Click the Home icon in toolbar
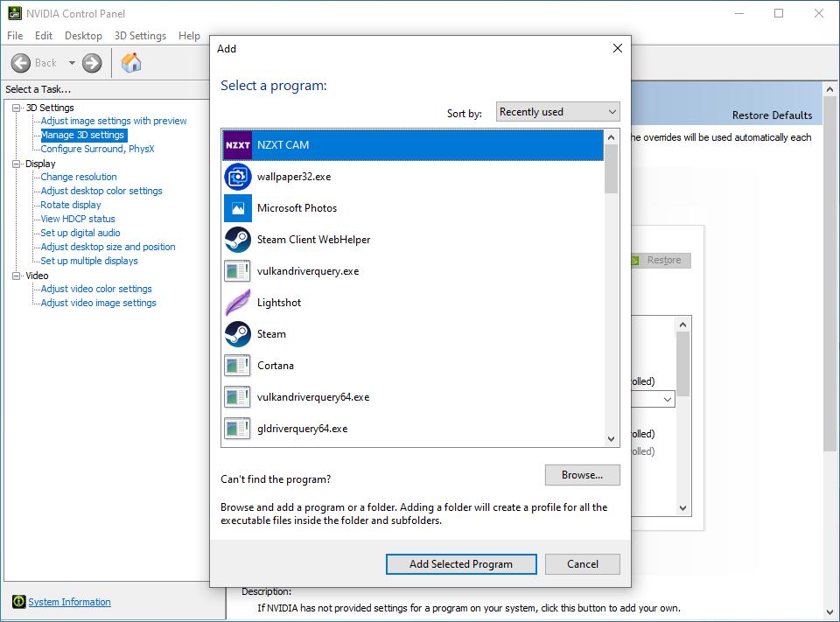This screenshot has height=622, width=840. [x=131, y=63]
